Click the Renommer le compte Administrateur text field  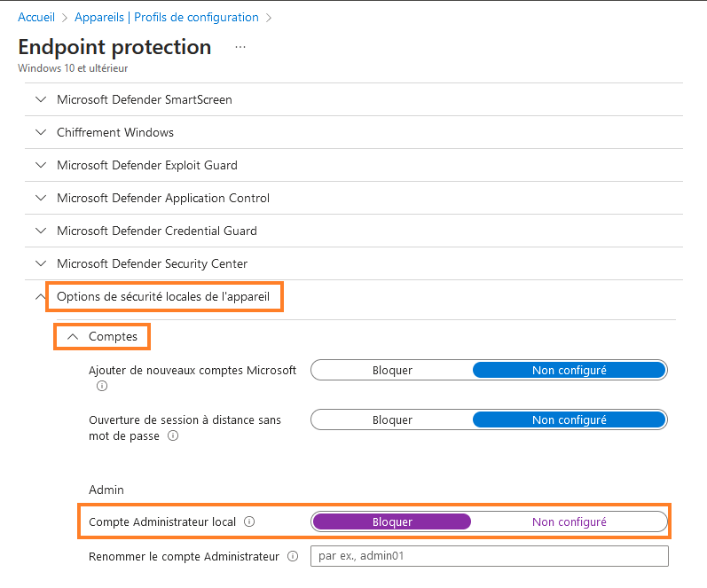coord(489,556)
